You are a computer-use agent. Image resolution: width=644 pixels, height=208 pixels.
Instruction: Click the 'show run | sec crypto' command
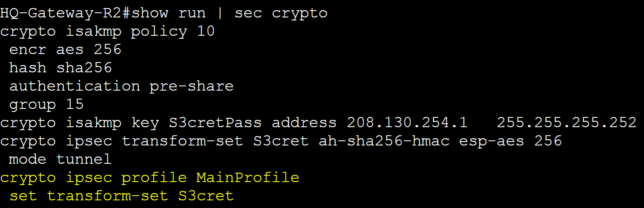click(229, 13)
